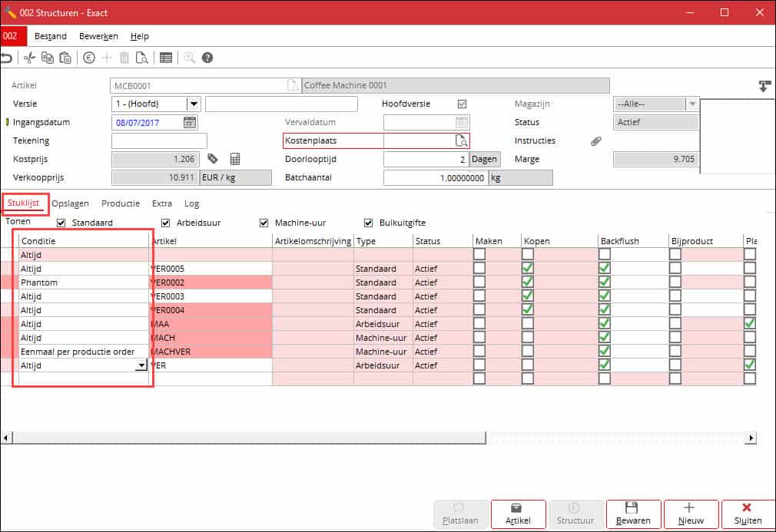Open the Bestand menu
The image size is (776, 532).
click(51, 36)
